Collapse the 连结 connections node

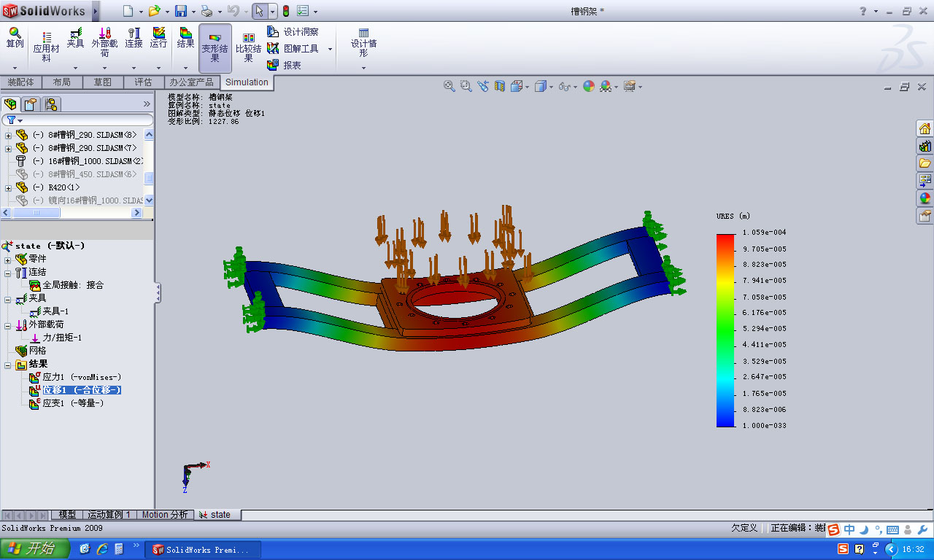9,273
